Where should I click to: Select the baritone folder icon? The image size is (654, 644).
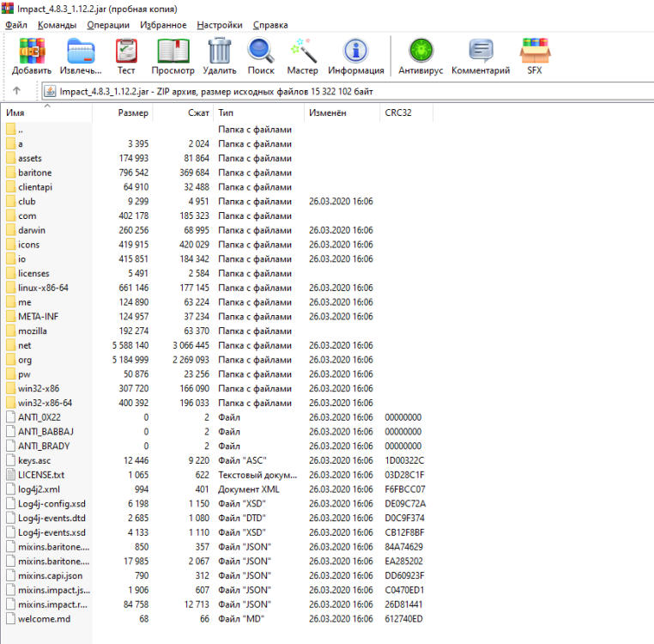11,172
